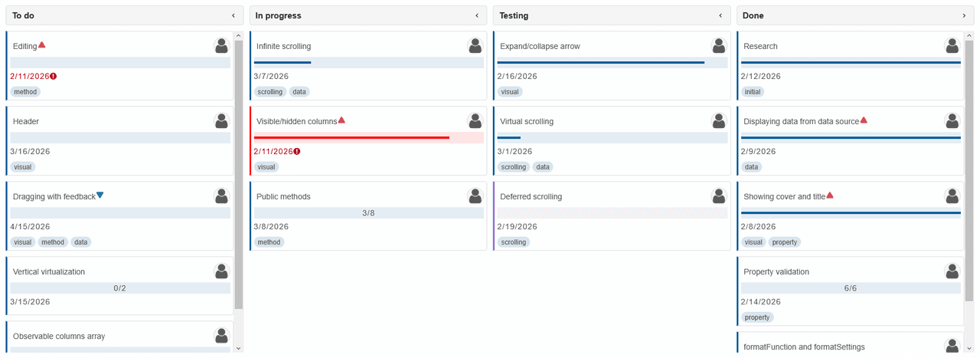The height and width of the screenshot is (358, 980).
Task: Click the data tag on Infinite scrolling card
Action: coord(299,92)
